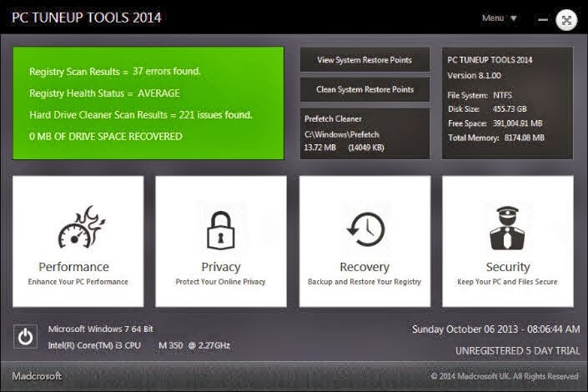588x392 pixels.
Task: Open the Prefetch Cleaner panel
Action: (x=364, y=133)
